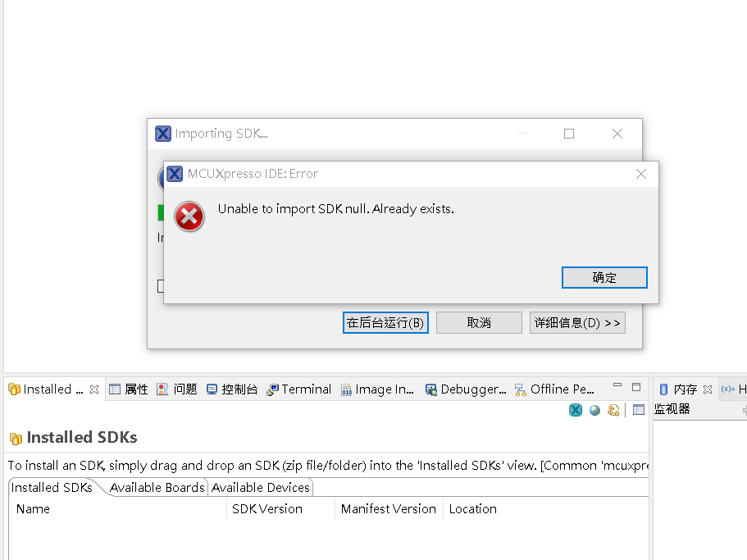The image size is (747, 560).
Task: Open the 控制台 console tab
Action: (232, 389)
